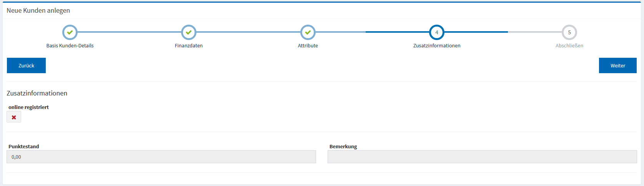Click the 'Bemerkung' field label
Image resolution: width=644 pixels, height=186 pixels.
[x=343, y=146]
